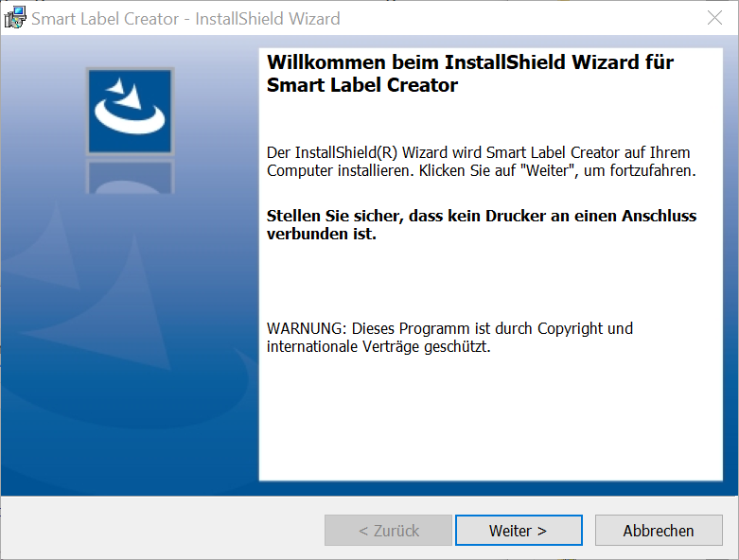Click the empty white area below the copyright notice
Screen dimensions: 739x560
tap(490, 416)
